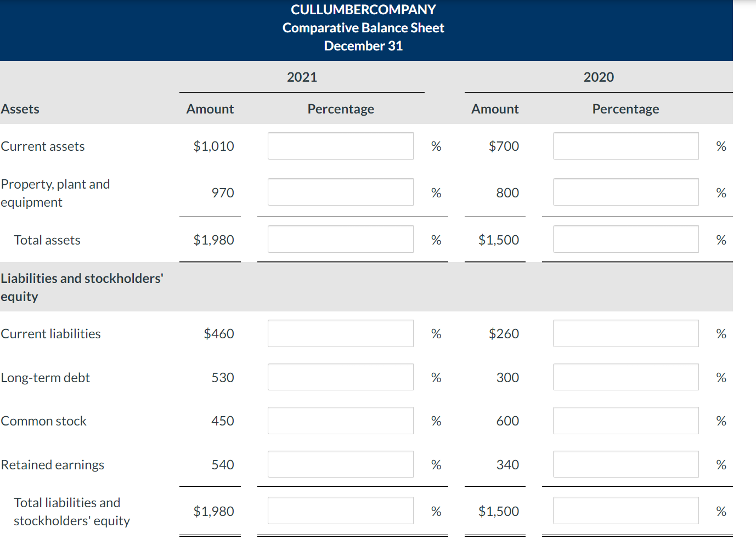Click the Property, plant and equipment label
The width and height of the screenshot is (756, 545).
[55, 193]
